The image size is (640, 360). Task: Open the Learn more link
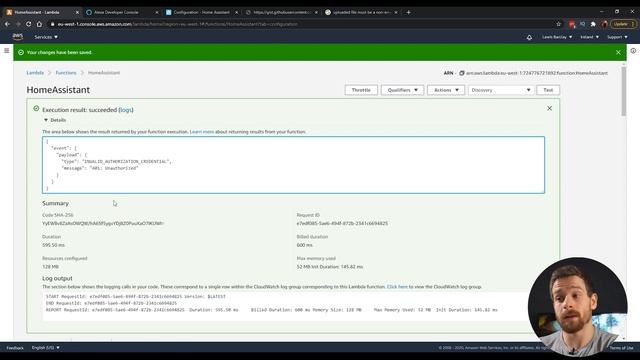[x=202, y=132]
